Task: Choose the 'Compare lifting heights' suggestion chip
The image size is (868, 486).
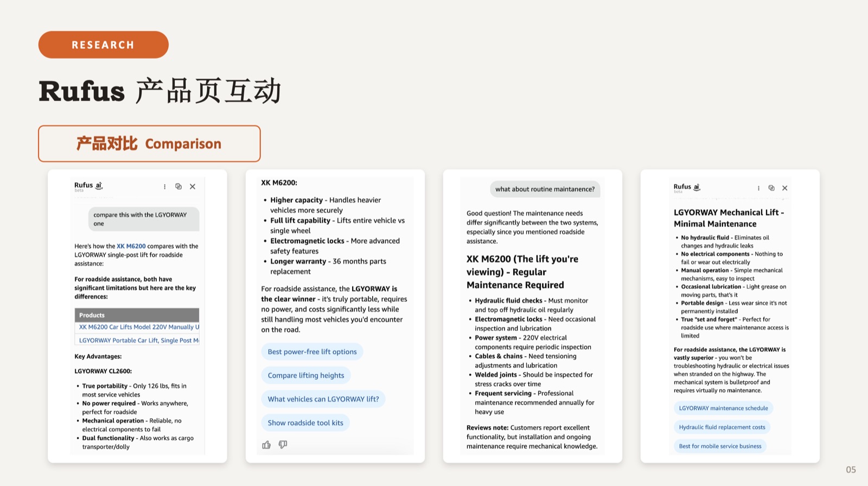Action: pos(306,375)
